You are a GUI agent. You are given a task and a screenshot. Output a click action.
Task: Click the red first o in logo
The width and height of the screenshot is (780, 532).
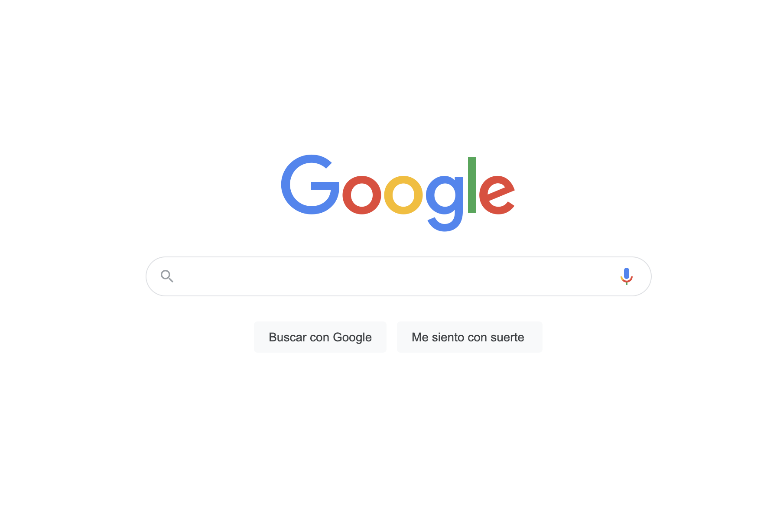point(362,195)
